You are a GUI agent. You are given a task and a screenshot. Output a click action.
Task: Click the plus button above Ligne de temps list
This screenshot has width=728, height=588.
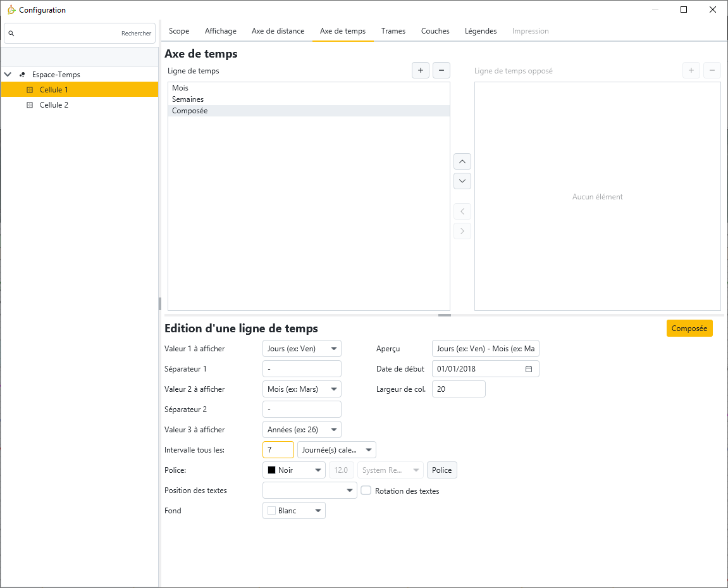click(421, 70)
